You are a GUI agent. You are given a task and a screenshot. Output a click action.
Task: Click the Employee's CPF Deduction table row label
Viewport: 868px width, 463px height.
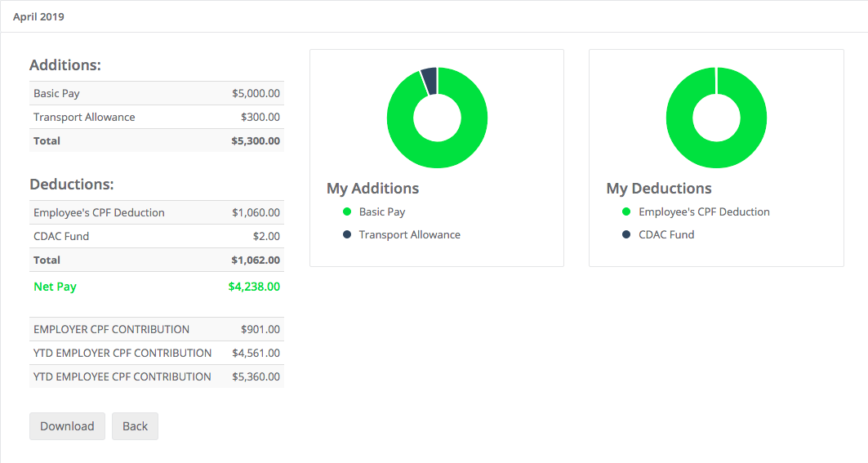(x=99, y=212)
